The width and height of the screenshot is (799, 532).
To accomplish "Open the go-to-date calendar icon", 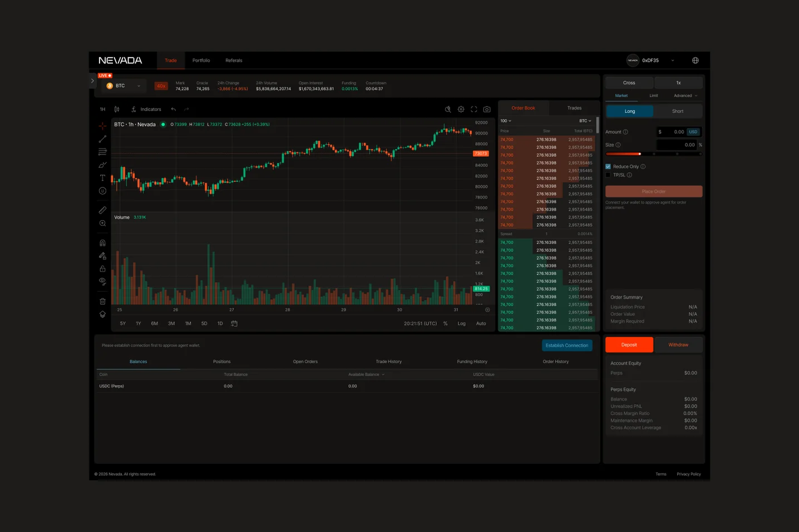I will click(234, 324).
